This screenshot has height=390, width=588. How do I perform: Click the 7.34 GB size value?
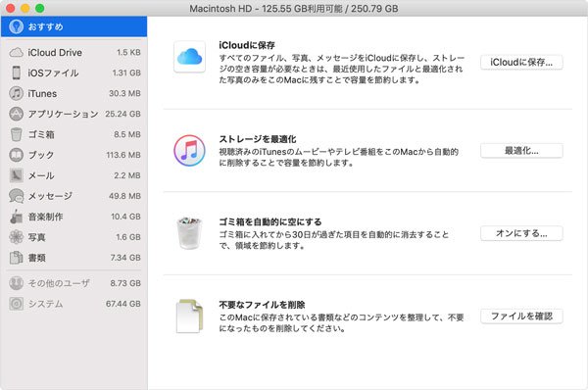125,258
